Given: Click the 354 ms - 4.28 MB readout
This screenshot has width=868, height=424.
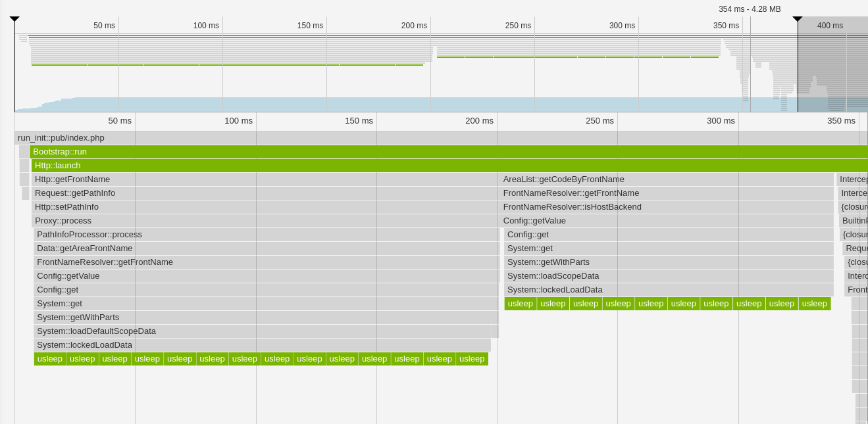Looking at the screenshot, I should pyautogui.click(x=750, y=9).
